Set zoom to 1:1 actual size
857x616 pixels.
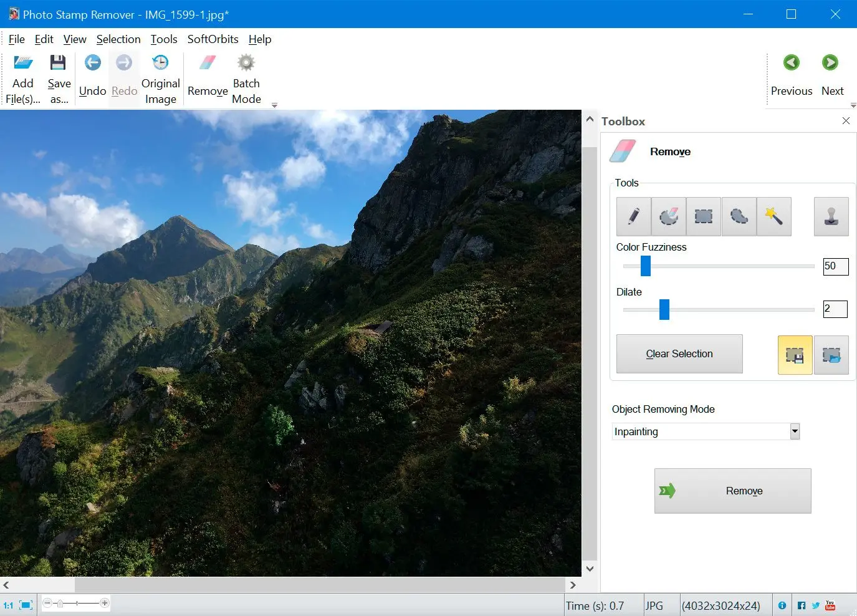pos(8,605)
